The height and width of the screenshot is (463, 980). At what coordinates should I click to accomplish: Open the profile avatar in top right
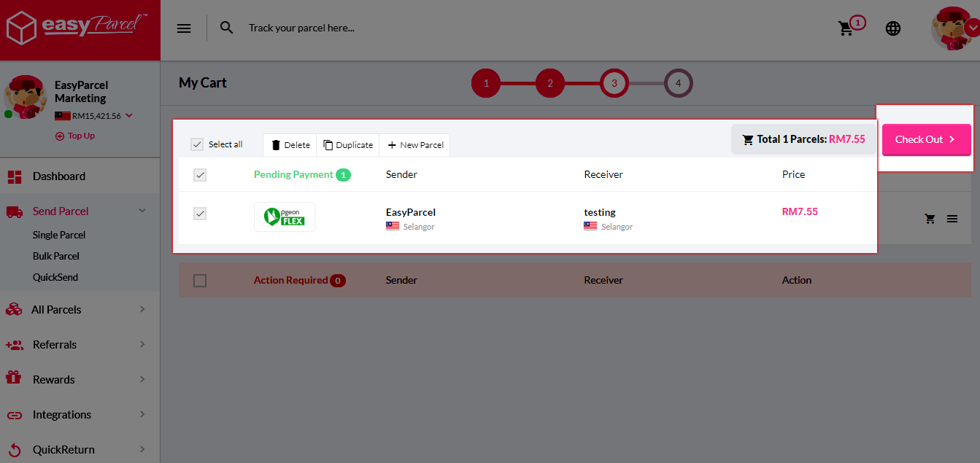pyautogui.click(x=952, y=29)
